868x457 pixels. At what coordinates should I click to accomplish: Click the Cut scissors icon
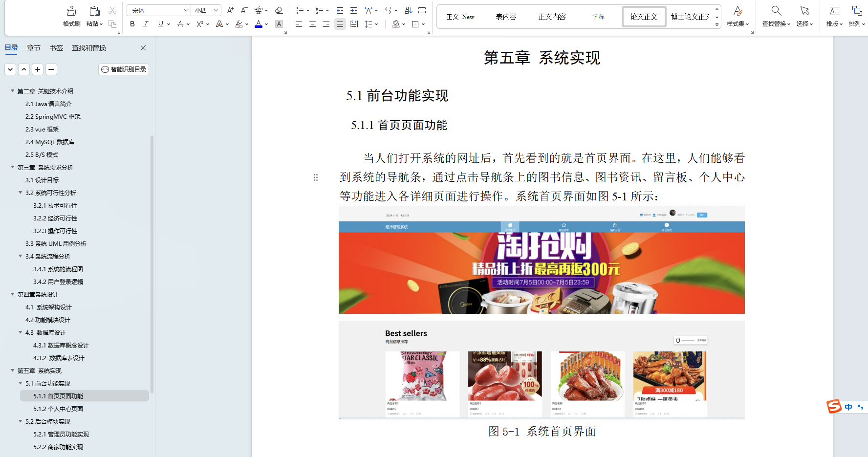(112, 10)
